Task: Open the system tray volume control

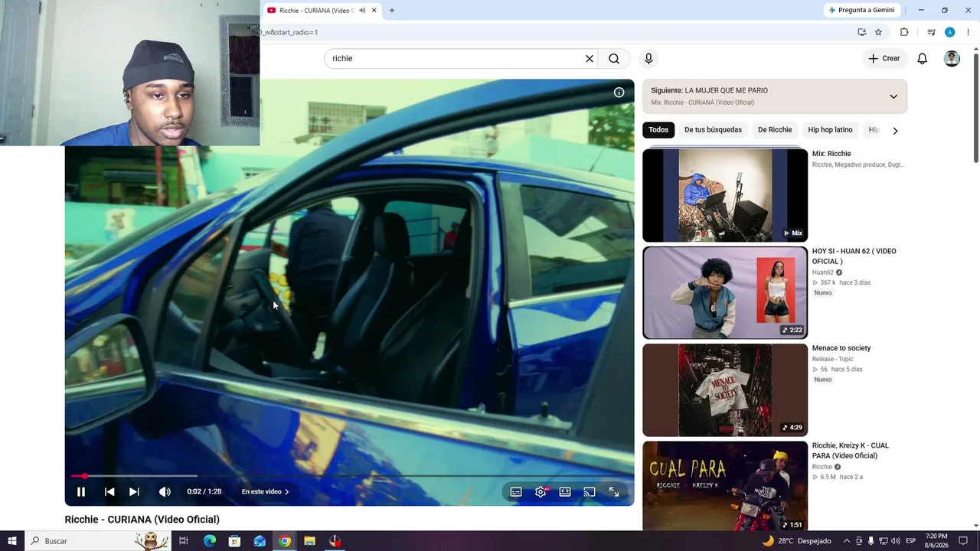Action: [x=896, y=541]
